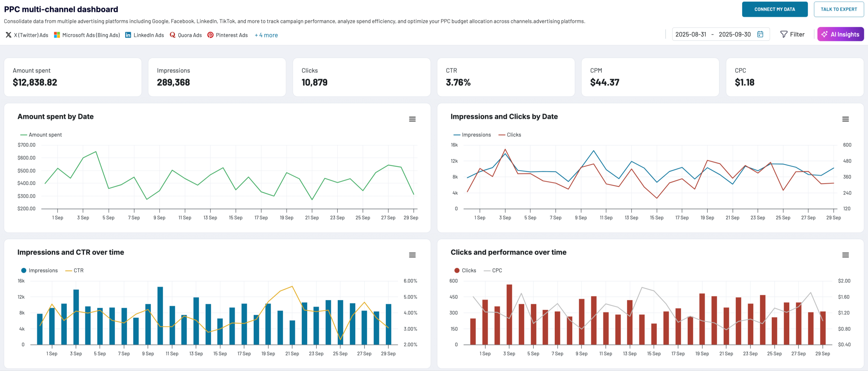Open Impressions and Clicks by Date chart menu
This screenshot has width=868, height=371.
click(845, 119)
